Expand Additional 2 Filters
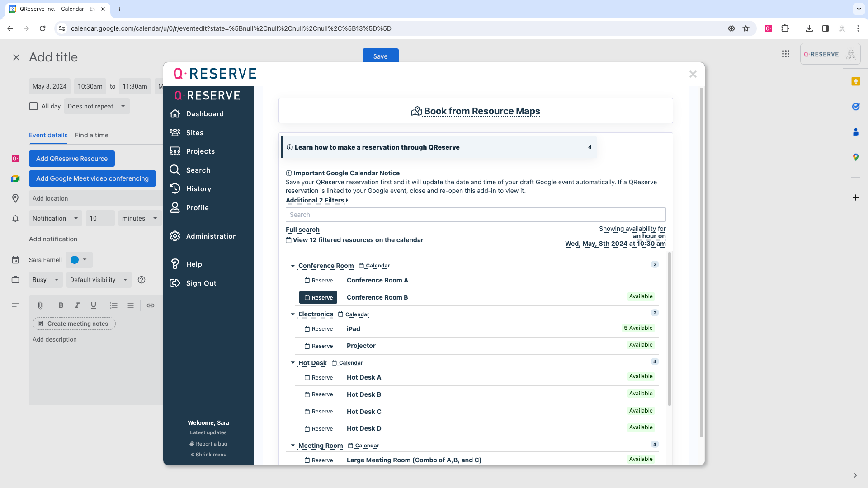This screenshot has width=868, height=488. click(316, 200)
